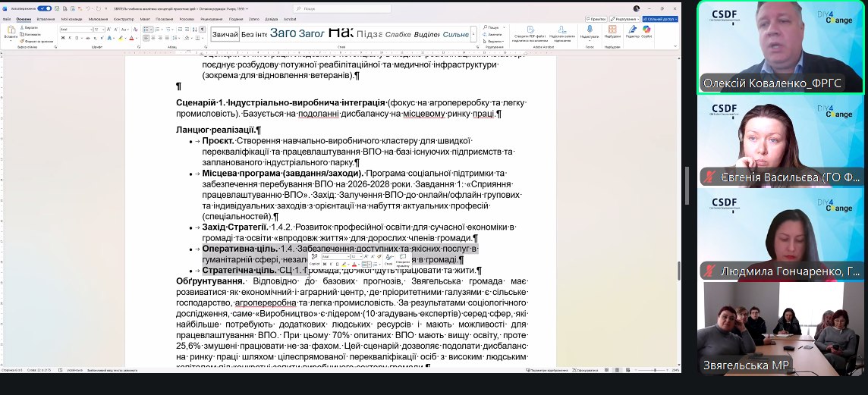Viewport: 868px width, 395px height.
Task: Click the Clear Formatting icon
Action: pos(135,30)
